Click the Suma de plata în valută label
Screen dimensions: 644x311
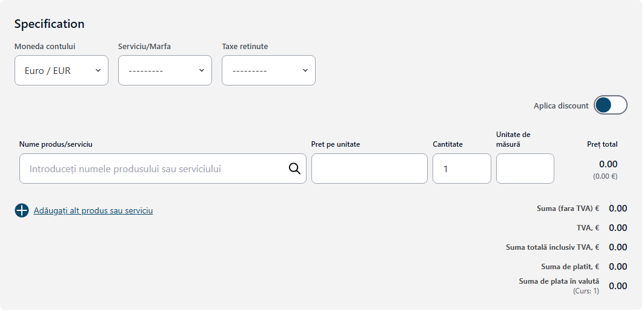point(559,281)
